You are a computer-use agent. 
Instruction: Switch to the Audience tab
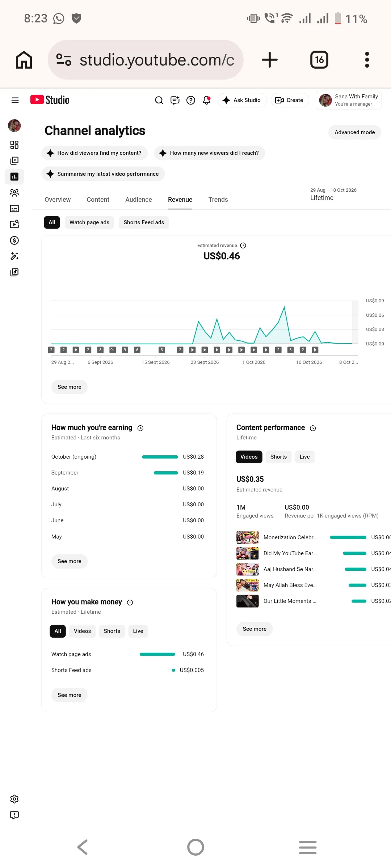point(139,200)
